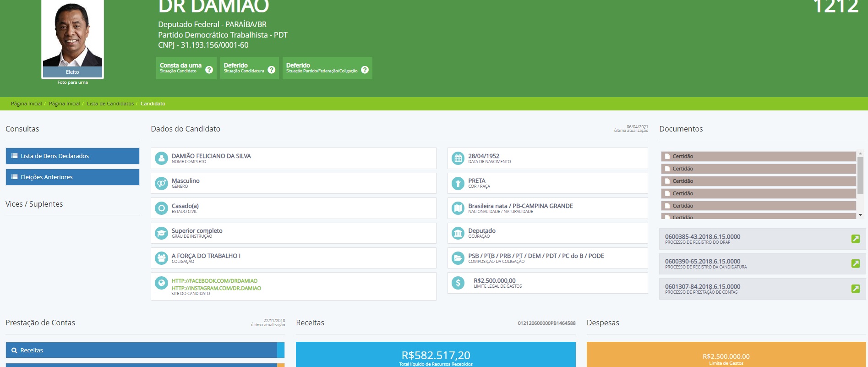Go to Lista de Candidatos breadcrumb
This screenshot has height=367, width=868.
coord(110,104)
